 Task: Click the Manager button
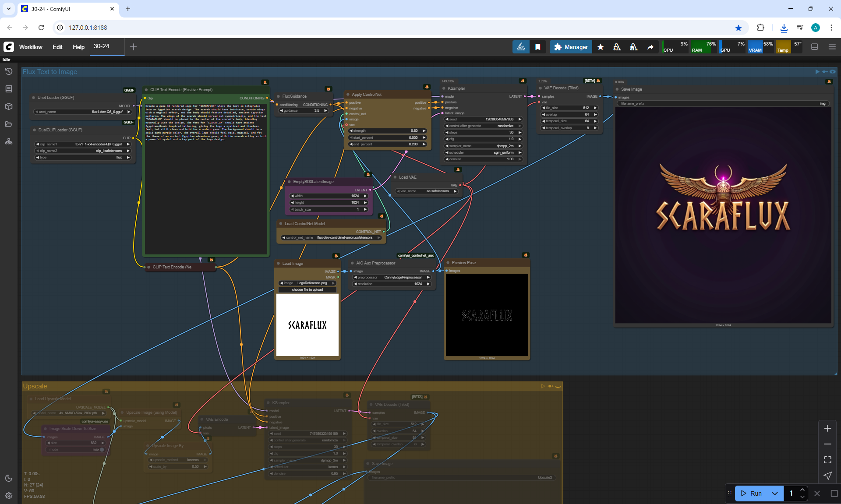click(x=571, y=47)
